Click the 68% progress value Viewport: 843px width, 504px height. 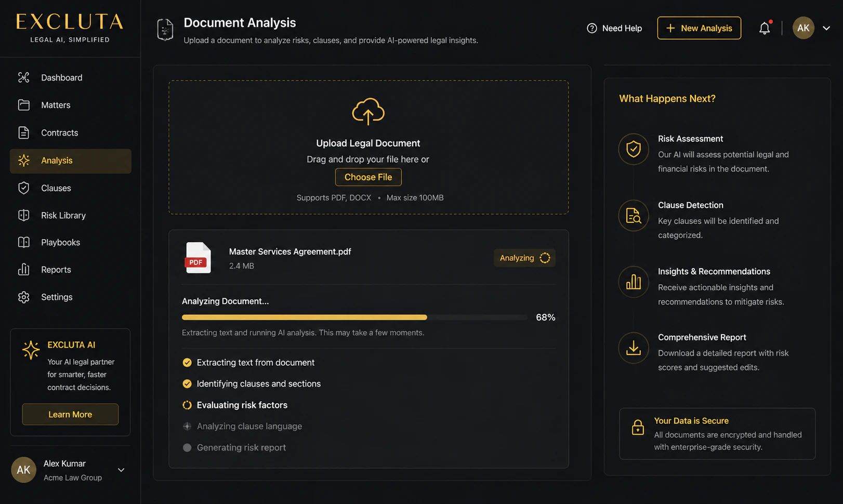(546, 317)
